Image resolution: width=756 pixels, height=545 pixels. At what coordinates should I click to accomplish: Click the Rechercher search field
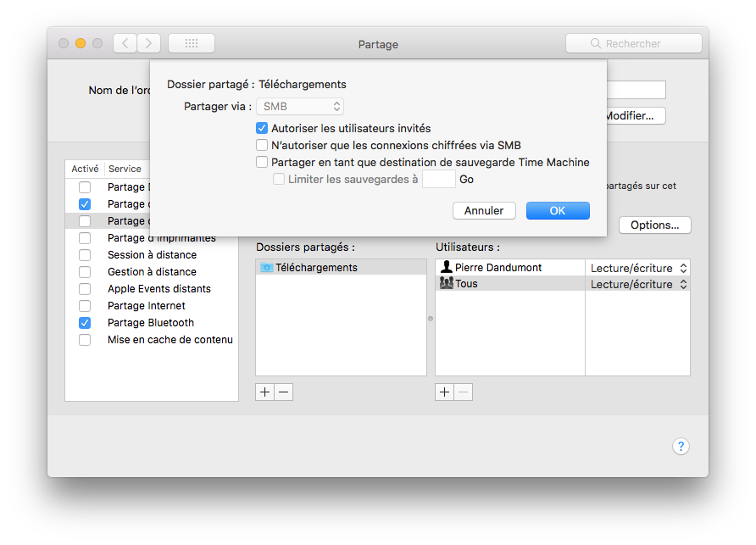(x=634, y=43)
